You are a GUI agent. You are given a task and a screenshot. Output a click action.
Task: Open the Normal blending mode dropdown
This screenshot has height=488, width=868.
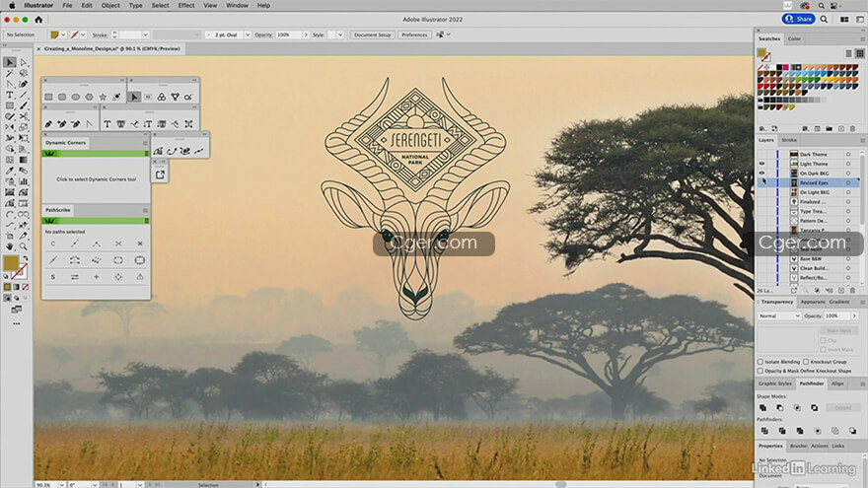pos(779,315)
